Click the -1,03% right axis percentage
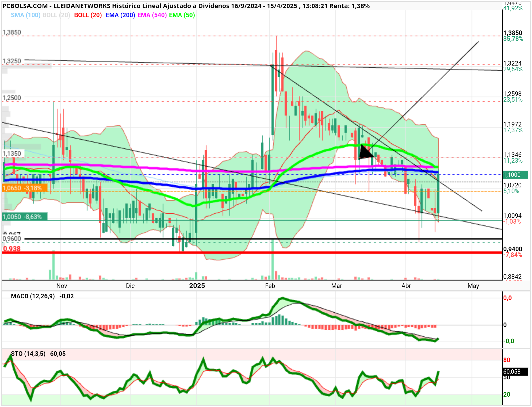The height and width of the screenshot is (407, 532). coord(512,222)
